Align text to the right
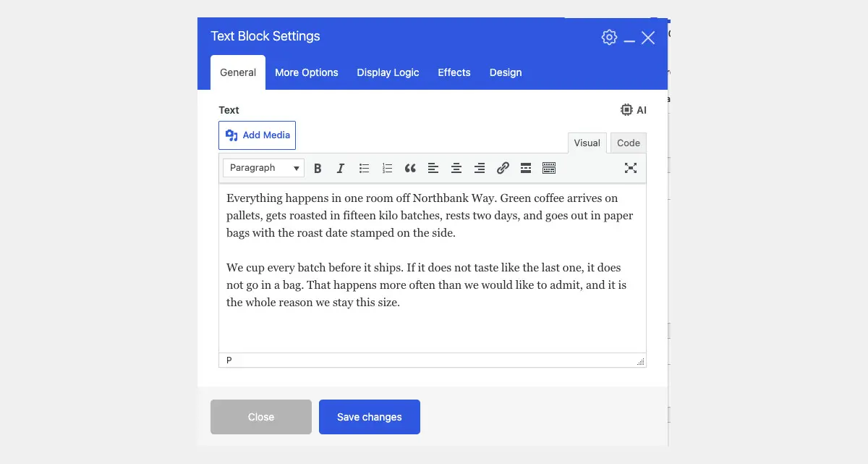 tap(480, 168)
